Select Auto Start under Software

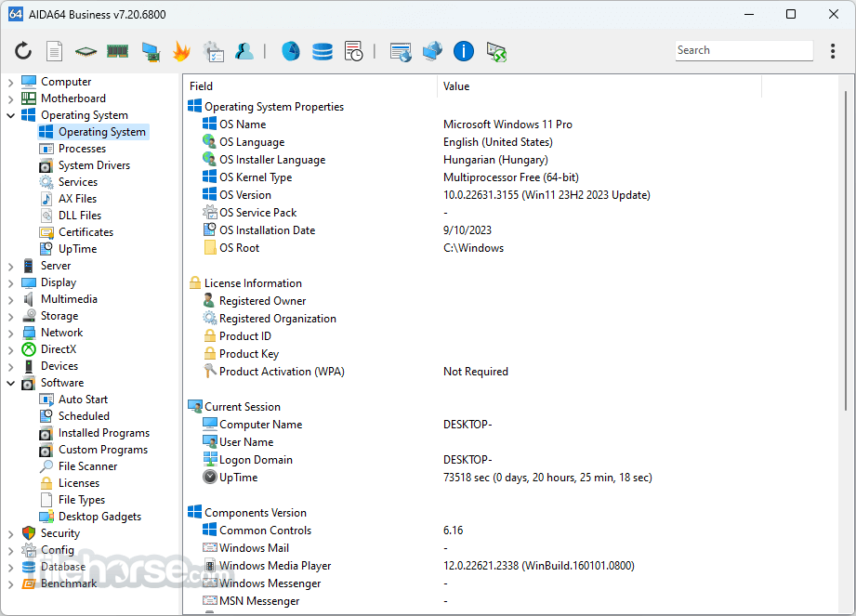83,400
